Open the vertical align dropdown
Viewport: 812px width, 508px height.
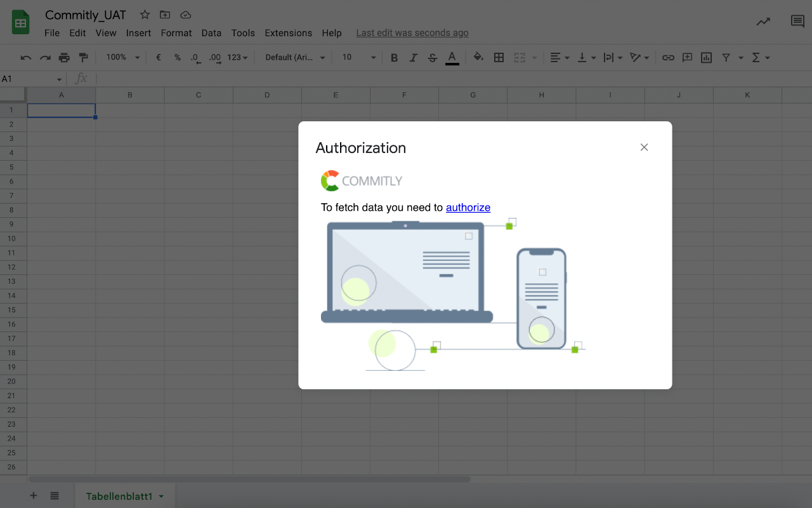pyautogui.click(x=586, y=58)
